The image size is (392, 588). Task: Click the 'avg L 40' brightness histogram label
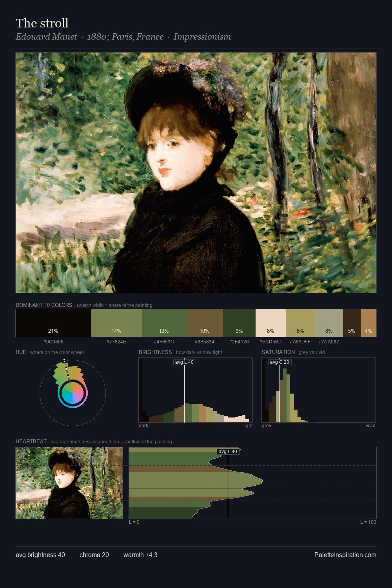coord(184,362)
